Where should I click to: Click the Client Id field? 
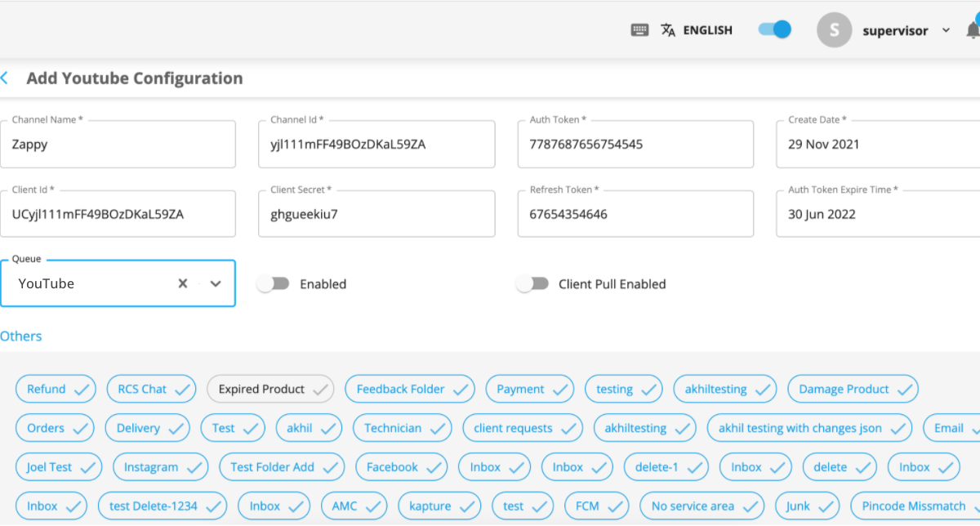click(118, 214)
